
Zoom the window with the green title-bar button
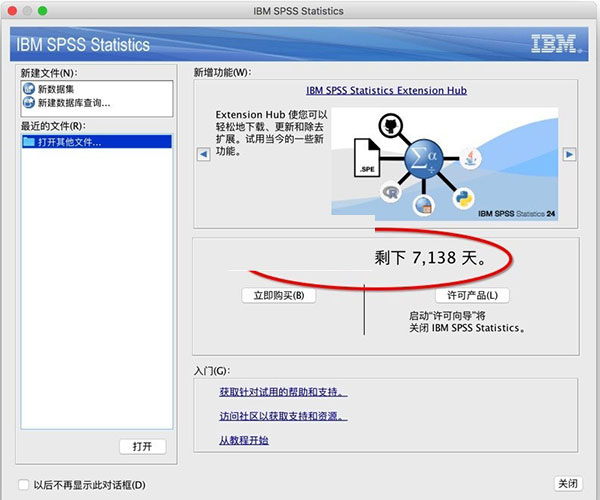(x=42, y=11)
